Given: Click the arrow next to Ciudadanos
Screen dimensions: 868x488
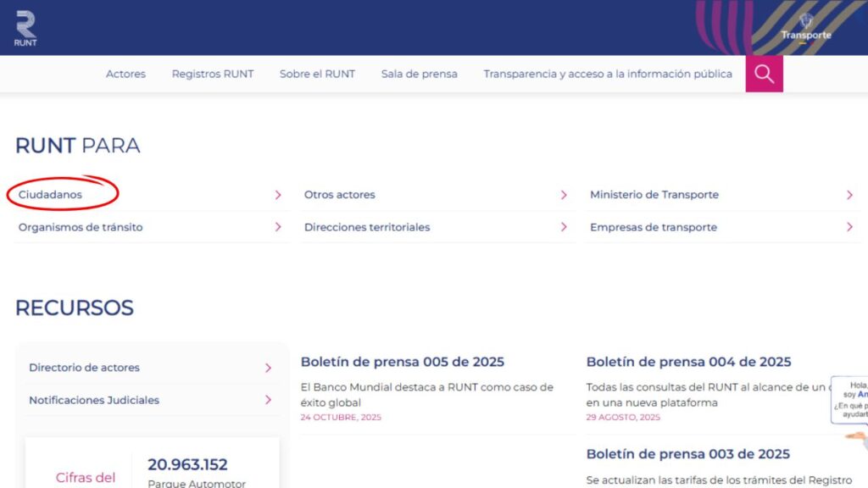Looking at the screenshot, I should (x=278, y=195).
